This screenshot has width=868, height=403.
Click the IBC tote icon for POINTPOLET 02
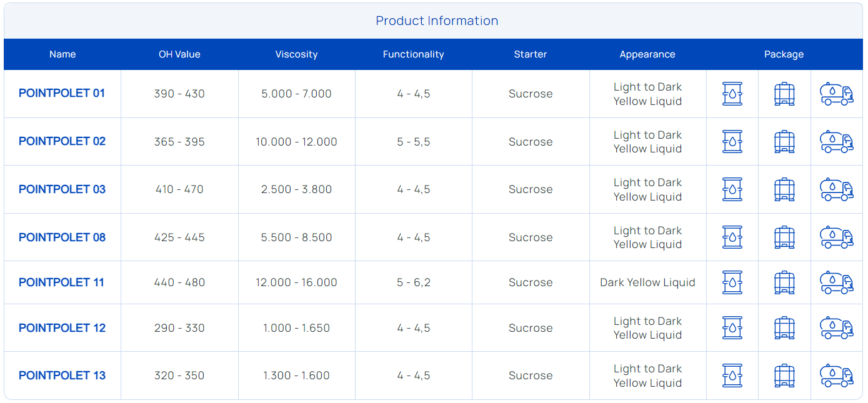(784, 142)
